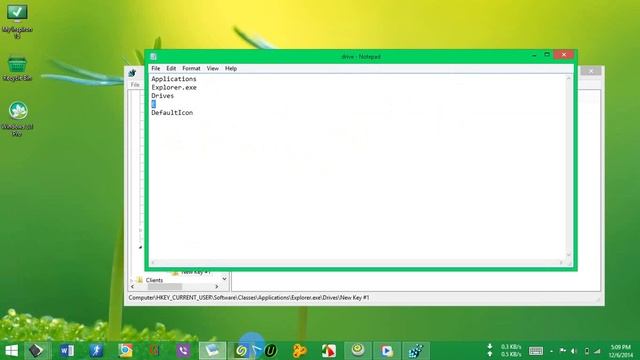Open Google Chrome from the taskbar

[125, 351]
